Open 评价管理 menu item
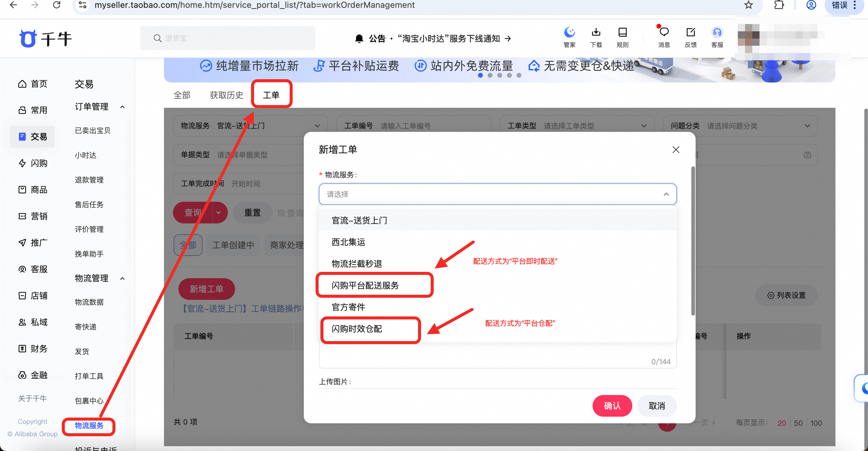Viewport: 868px width, 451px height. [x=89, y=229]
